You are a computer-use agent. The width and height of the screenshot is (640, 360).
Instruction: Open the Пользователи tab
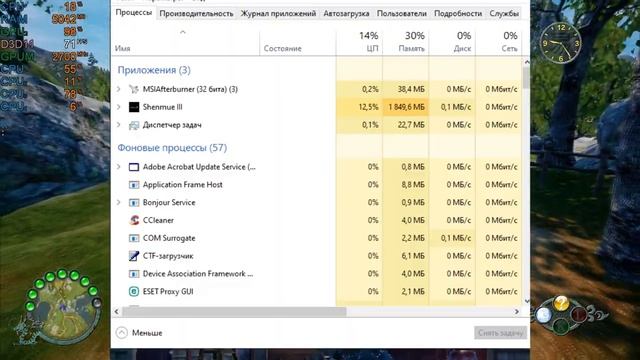(402, 13)
